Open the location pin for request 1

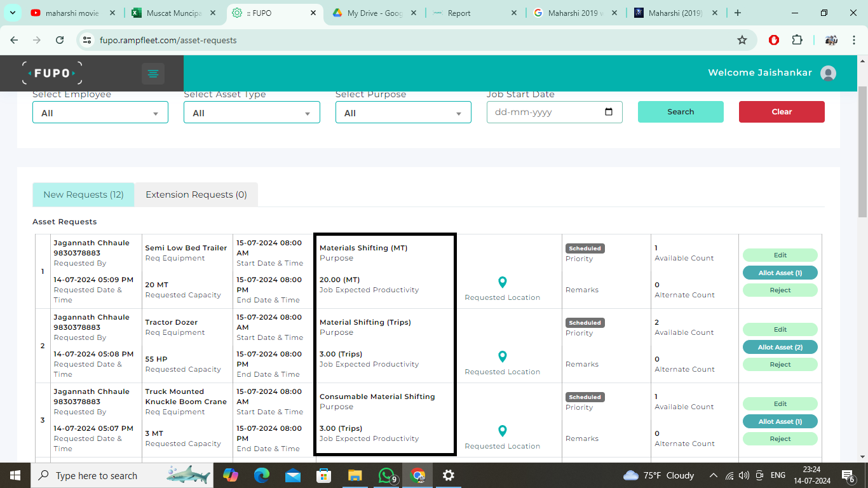point(502,283)
